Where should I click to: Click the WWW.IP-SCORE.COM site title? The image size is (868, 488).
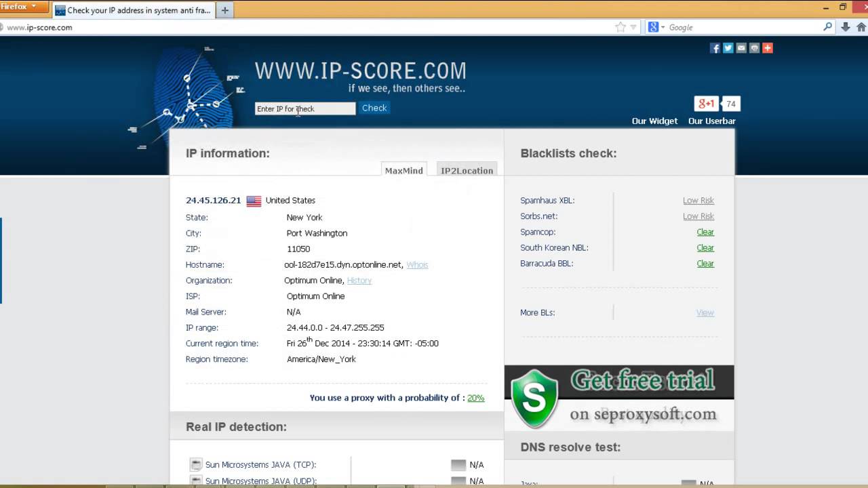click(361, 70)
